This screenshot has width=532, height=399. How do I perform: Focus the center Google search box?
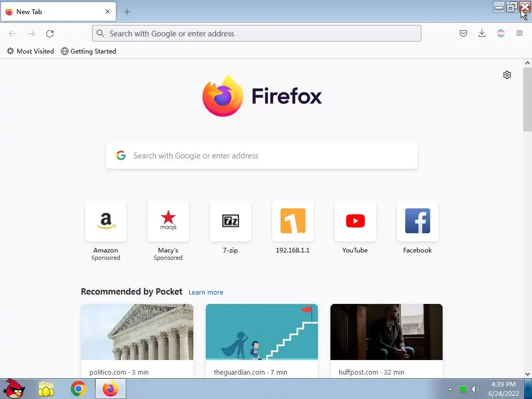(x=262, y=156)
